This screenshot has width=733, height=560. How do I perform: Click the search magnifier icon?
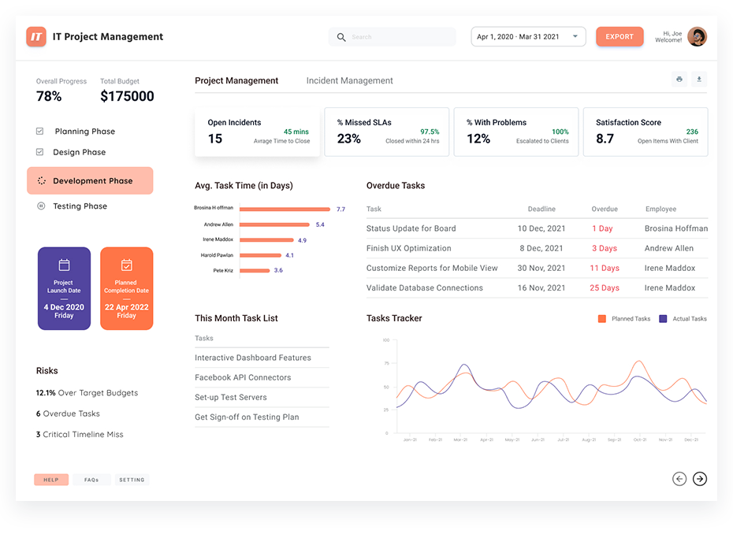340,37
